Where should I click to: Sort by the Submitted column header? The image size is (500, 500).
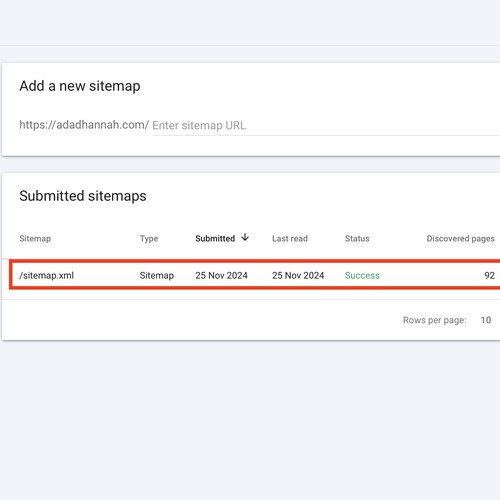point(215,239)
